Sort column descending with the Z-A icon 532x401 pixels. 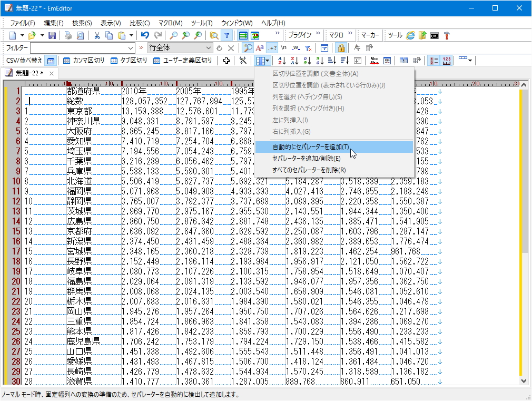(x=293, y=60)
